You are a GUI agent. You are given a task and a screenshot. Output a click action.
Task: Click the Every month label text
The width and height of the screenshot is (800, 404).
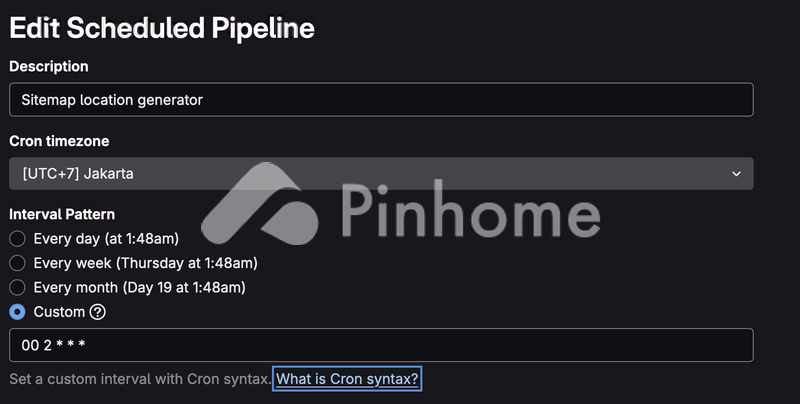pos(139,287)
